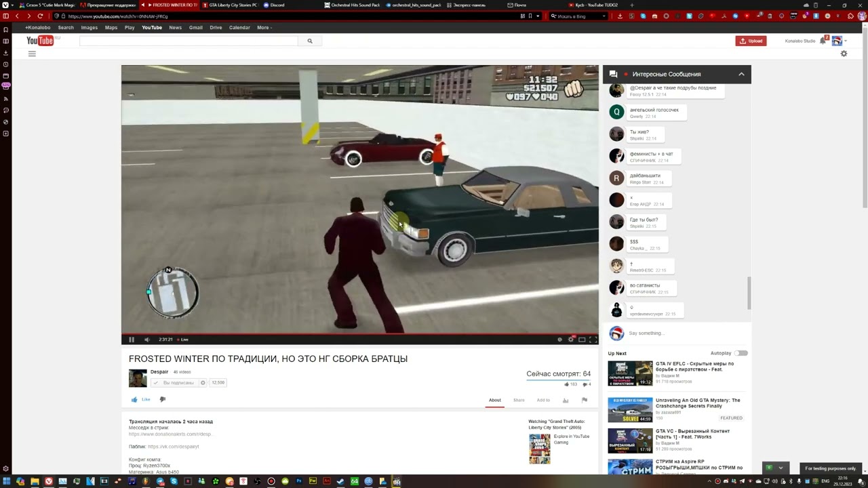Screen dimensions: 868x488
Task: Switch the player to theater mode
Action: (582, 340)
